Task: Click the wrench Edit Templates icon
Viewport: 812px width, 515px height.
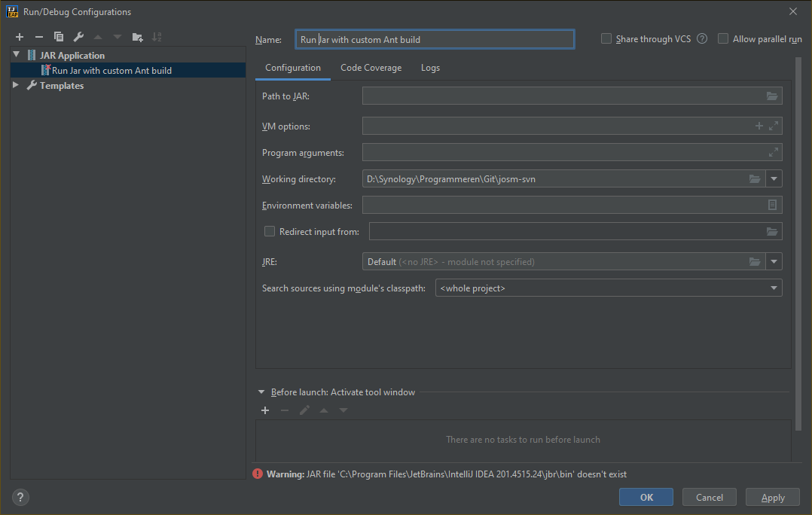Action: coord(78,37)
